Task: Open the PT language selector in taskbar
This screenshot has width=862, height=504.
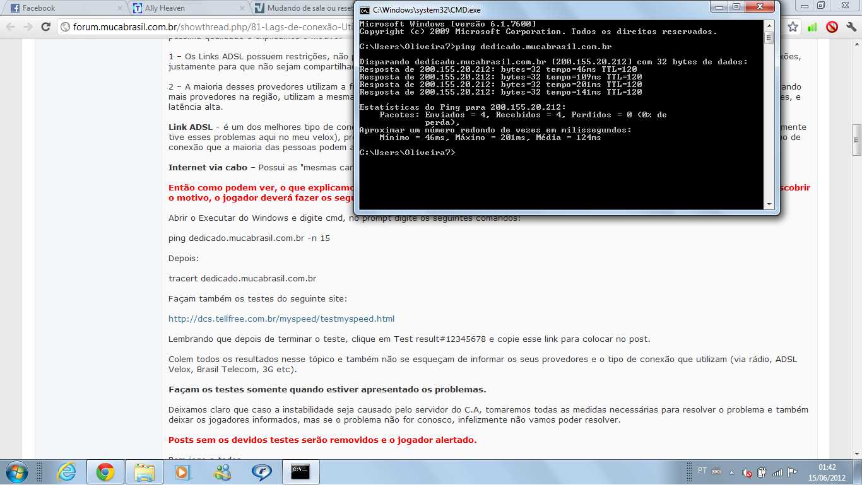Action: [702, 471]
